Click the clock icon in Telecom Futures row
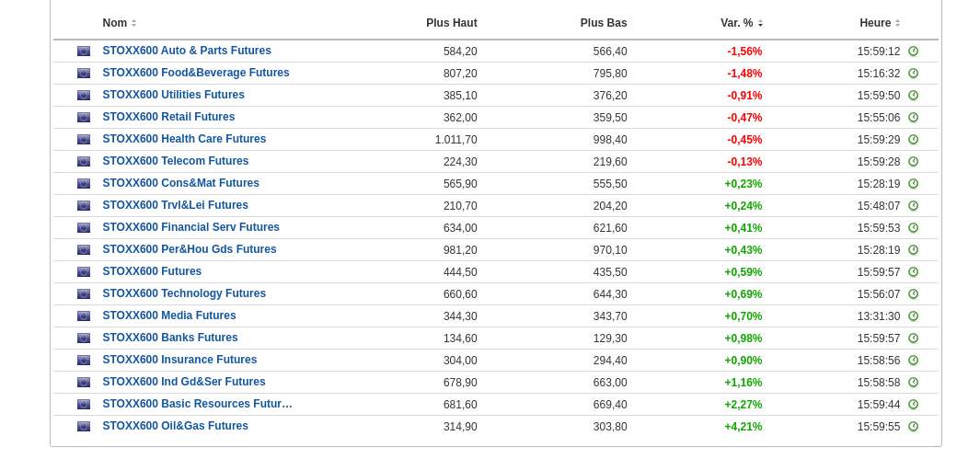This screenshot has height=459, width=980. (913, 162)
